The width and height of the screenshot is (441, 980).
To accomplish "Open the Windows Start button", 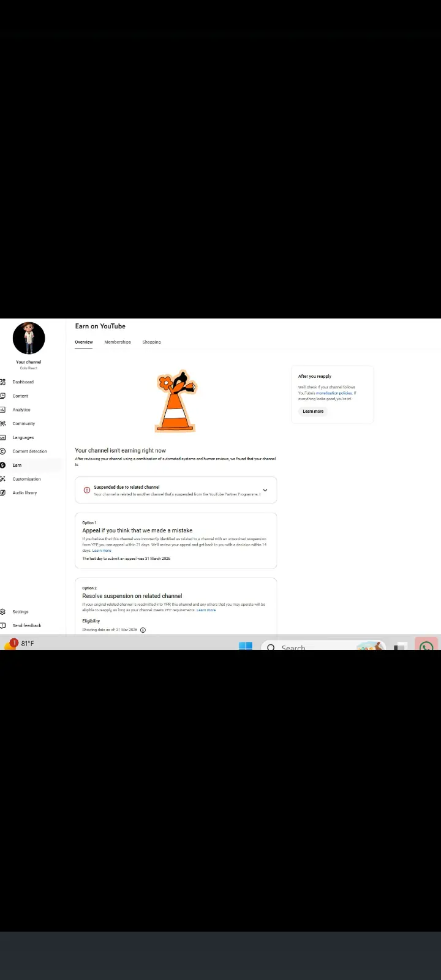I will click(x=246, y=646).
